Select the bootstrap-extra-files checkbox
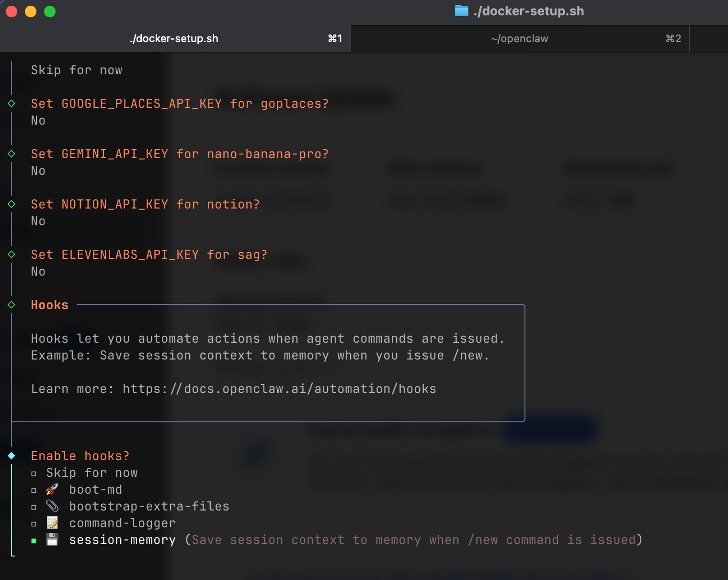 tap(34, 507)
